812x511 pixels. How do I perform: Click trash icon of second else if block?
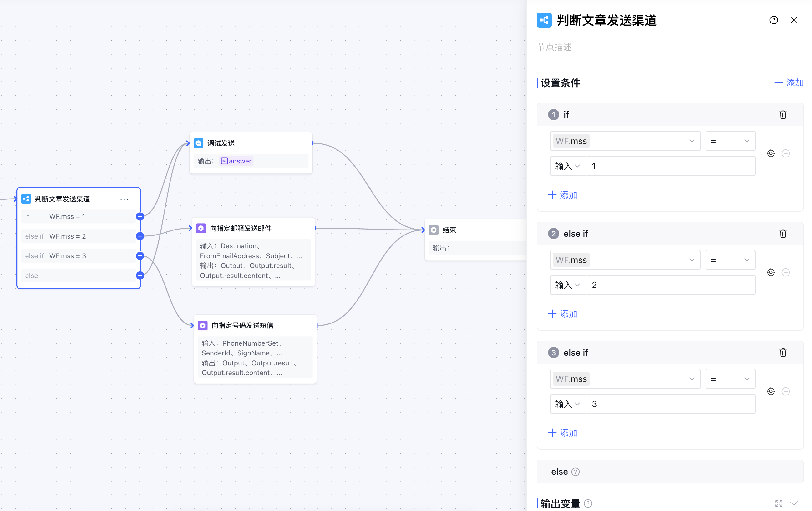783,234
